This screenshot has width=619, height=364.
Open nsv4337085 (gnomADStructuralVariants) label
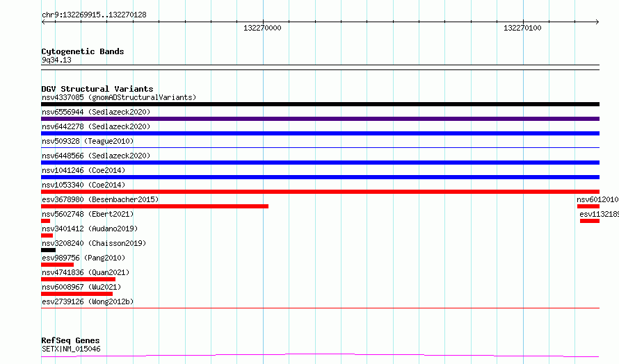tap(119, 97)
